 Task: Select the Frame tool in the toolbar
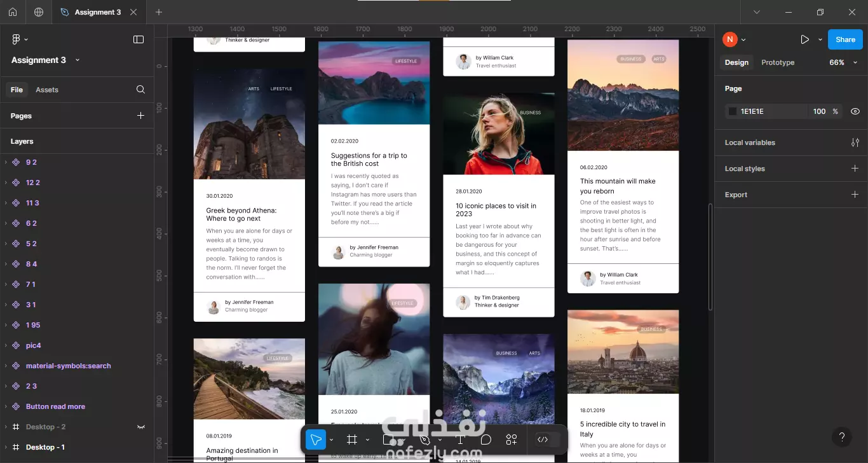point(351,439)
